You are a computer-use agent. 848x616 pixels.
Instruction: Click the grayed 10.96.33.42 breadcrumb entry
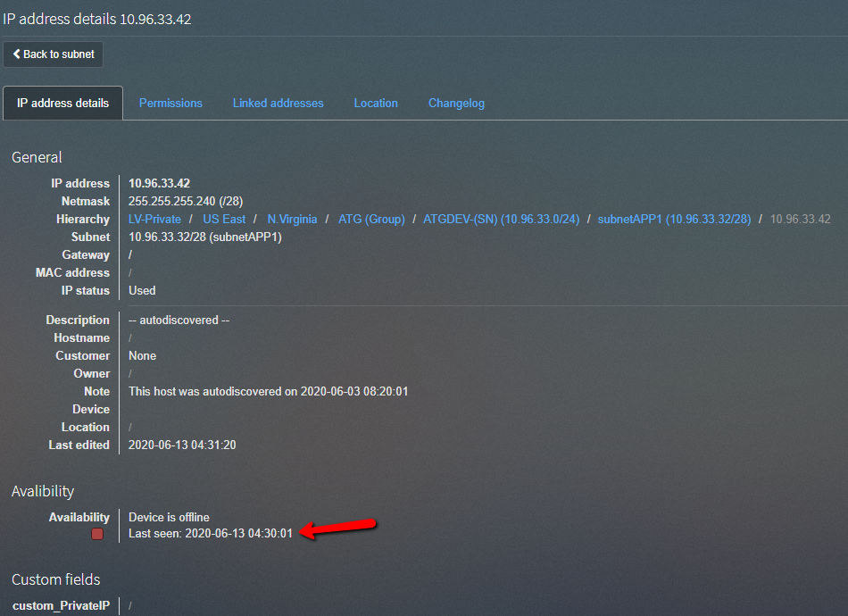[x=801, y=219]
